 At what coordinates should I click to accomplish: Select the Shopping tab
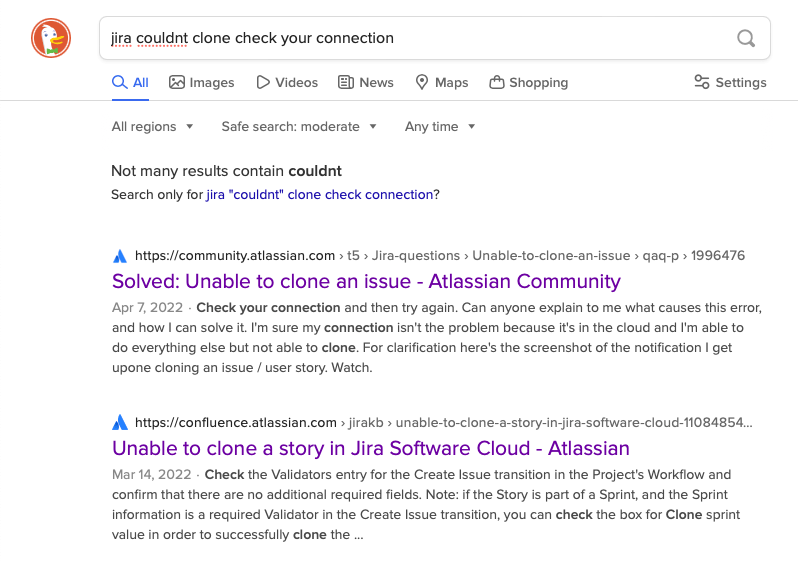(528, 83)
